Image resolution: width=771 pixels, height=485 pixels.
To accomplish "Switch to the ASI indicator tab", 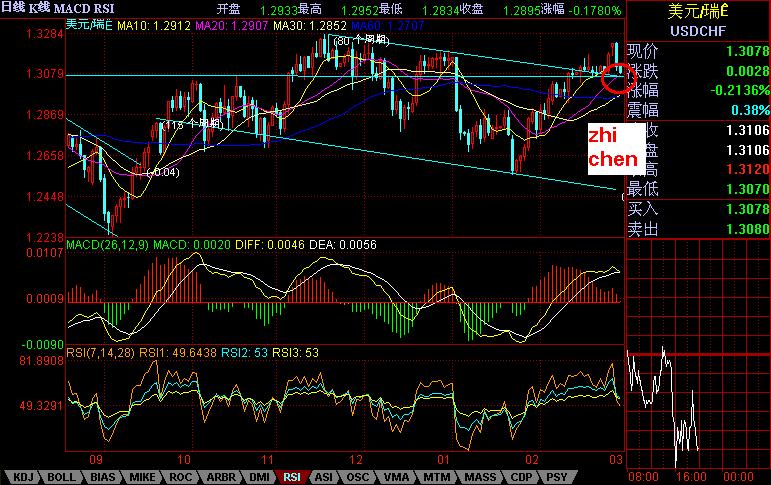I will [323, 477].
